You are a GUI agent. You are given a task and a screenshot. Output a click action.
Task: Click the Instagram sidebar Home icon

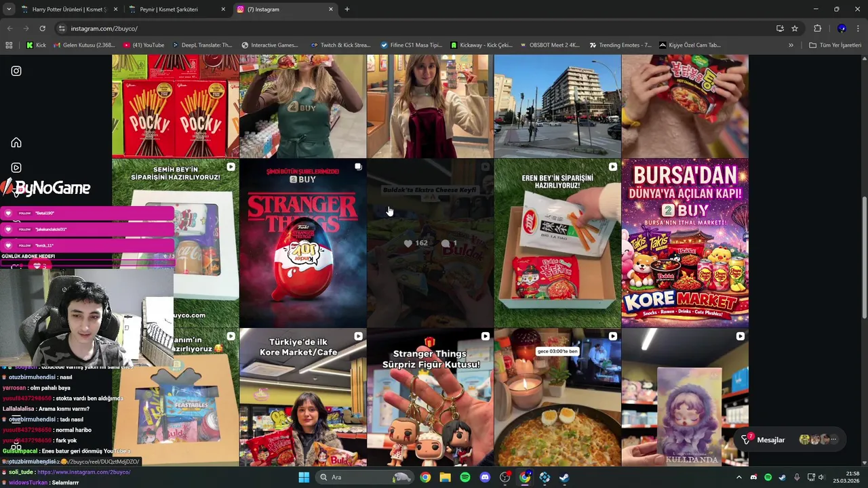click(x=16, y=142)
